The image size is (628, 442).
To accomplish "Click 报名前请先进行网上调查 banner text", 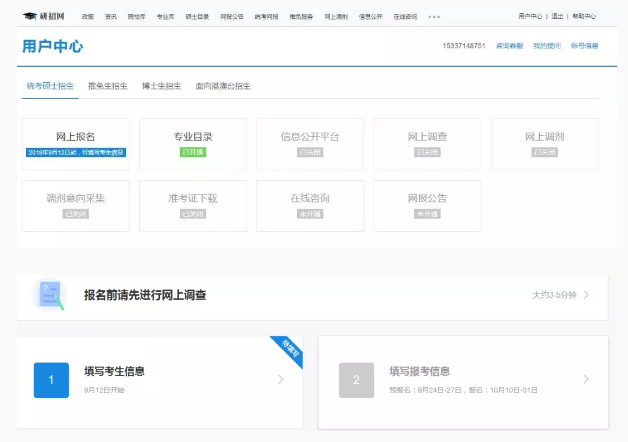I will point(145,295).
